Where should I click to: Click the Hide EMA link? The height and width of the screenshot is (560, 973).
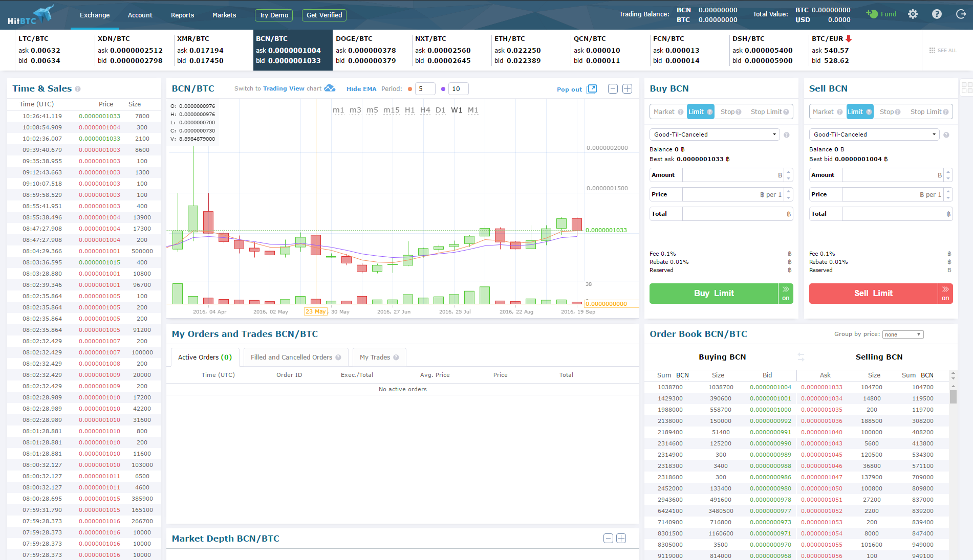(x=361, y=89)
